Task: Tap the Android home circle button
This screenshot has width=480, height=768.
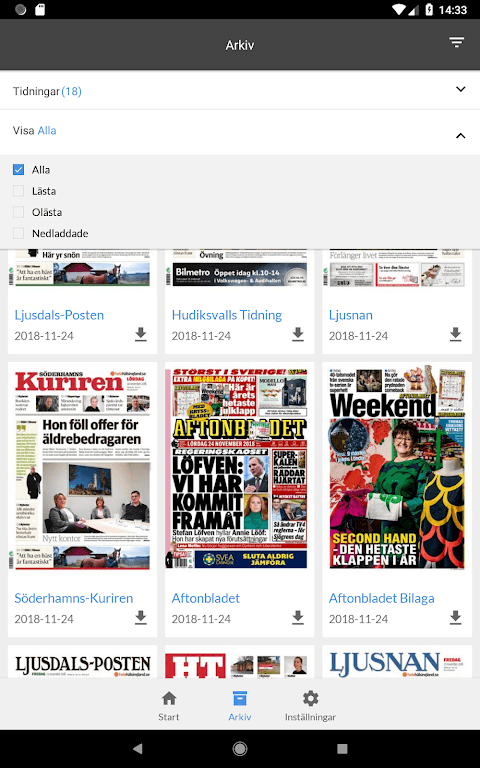Action: click(x=240, y=748)
